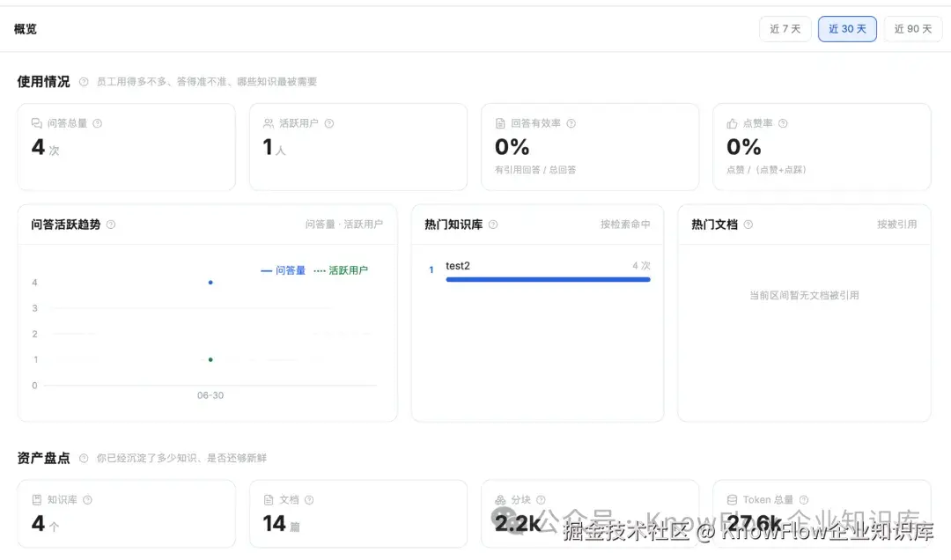This screenshot has width=951, height=560.
Task: Toggle the 问答量 legend entry
Action: [283, 270]
